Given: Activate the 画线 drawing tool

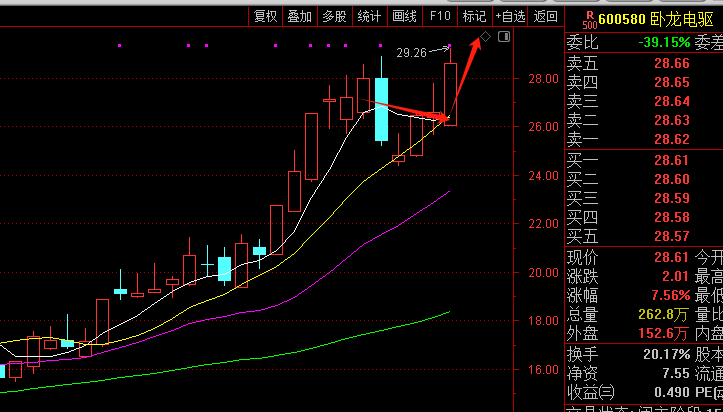Looking at the screenshot, I should click(404, 17).
